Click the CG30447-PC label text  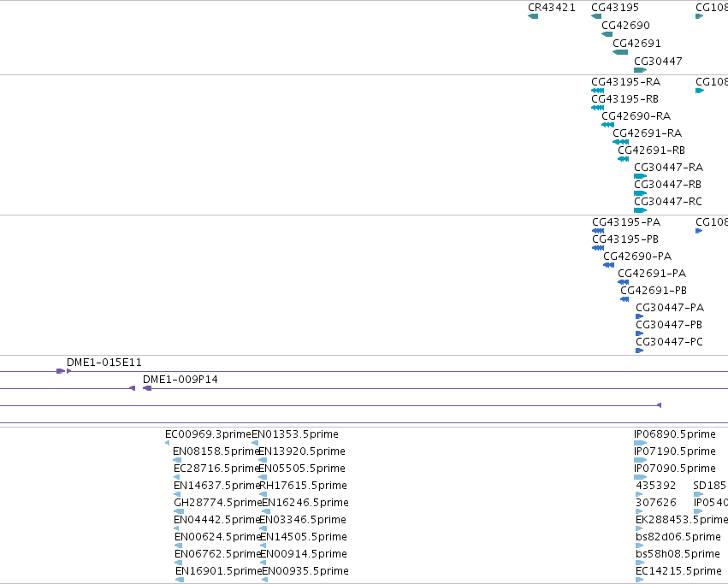point(669,342)
